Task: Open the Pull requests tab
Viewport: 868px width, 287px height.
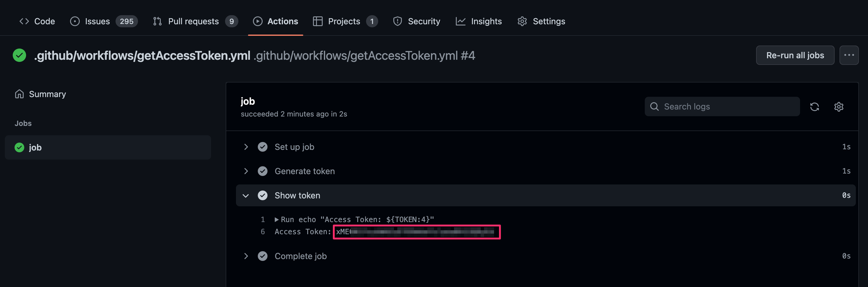Action: coord(195,21)
